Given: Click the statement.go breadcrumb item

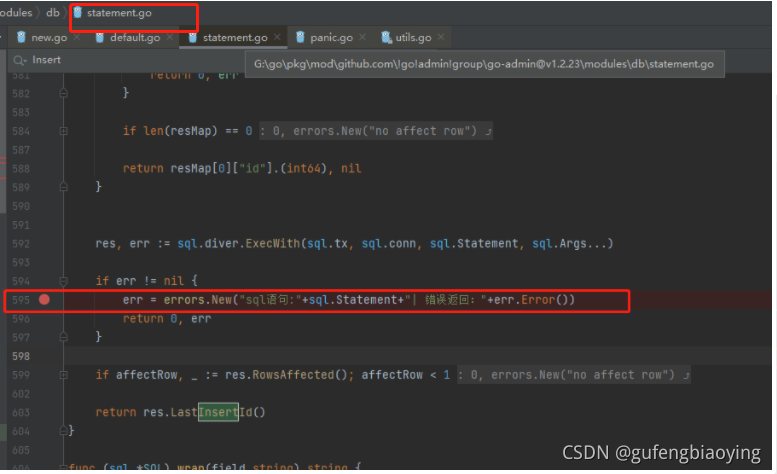Looking at the screenshot, I should click(x=119, y=13).
